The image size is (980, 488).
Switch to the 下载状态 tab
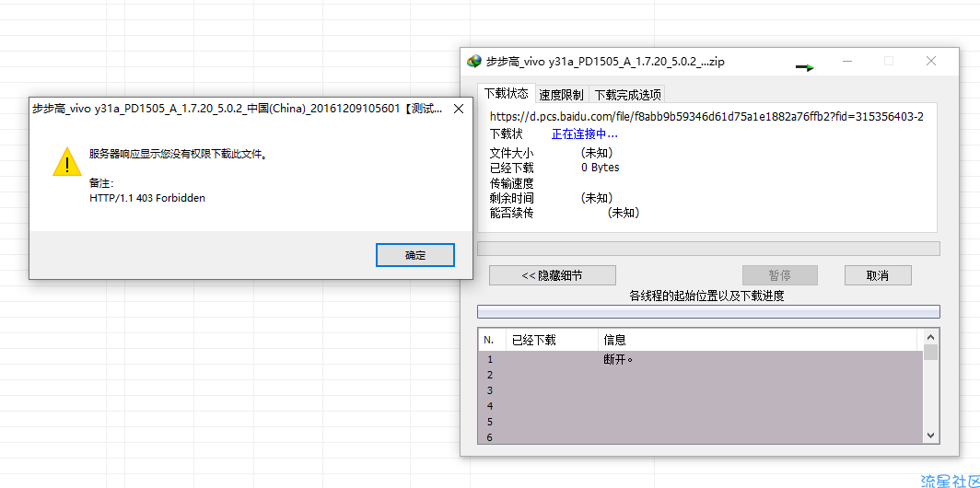(506, 94)
